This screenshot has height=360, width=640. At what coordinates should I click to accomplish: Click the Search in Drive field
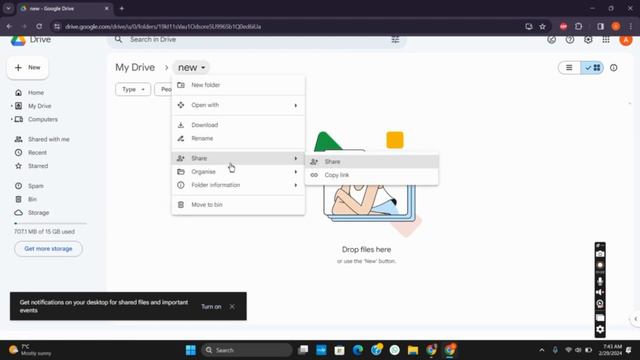click(x=257, y=40)
